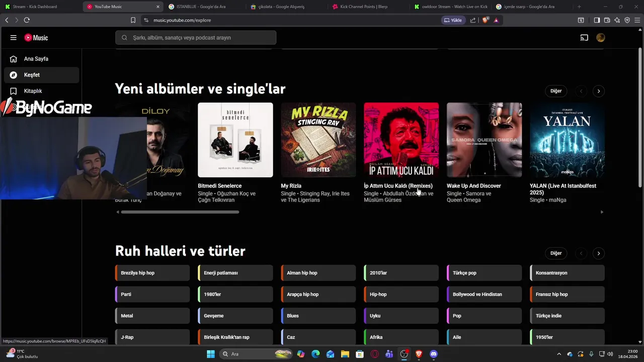Bookmark this page with the bookmark icon

click(x=133, y=20)
